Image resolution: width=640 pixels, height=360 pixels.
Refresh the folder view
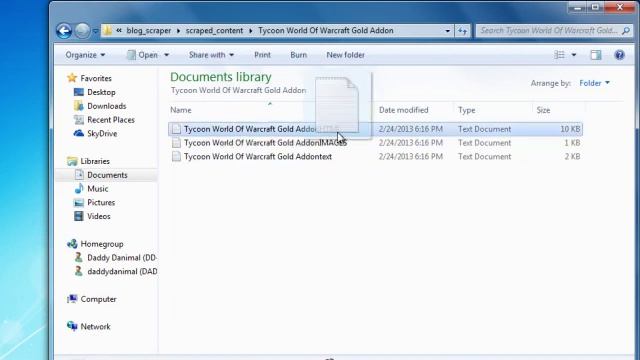462,31
